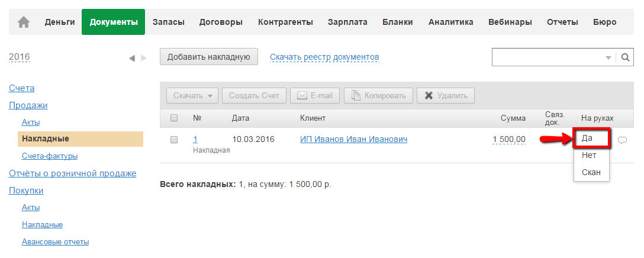
Task: Tick the select-all checkbox in table header
Action: click(174, 118)
